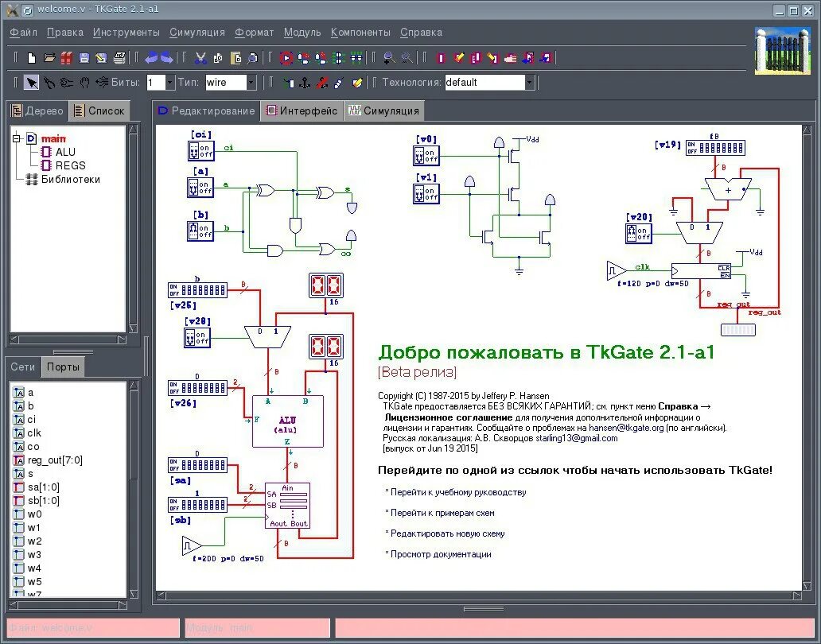Select the hand scroll tool
Screen dimensions: 821x644
pyautogui.click(x=84, y=82)
